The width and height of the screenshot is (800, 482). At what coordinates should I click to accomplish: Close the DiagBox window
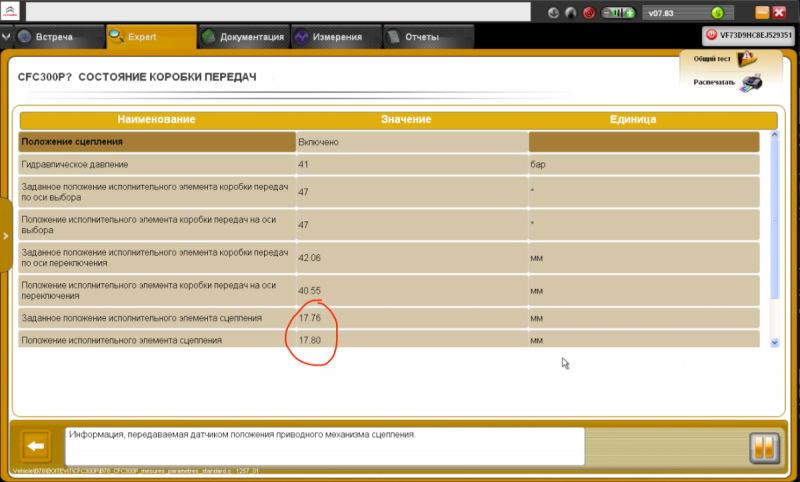coord(779,13)
